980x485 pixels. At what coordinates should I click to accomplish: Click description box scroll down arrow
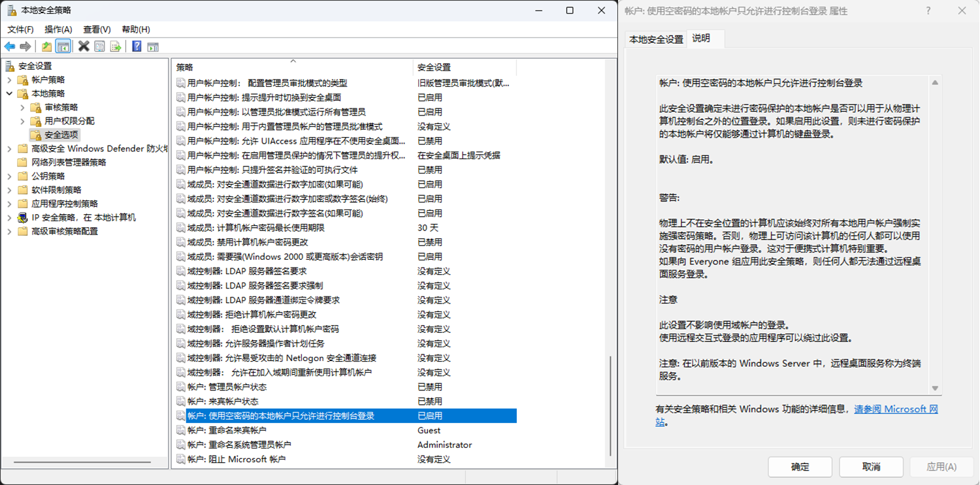(x=935, y=388)
